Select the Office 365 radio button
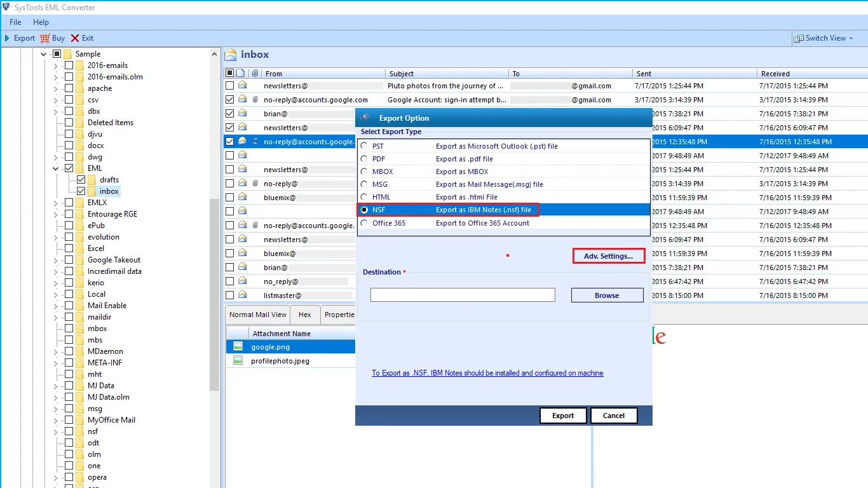The image size is (868, 488). click(x=364, y=223)
